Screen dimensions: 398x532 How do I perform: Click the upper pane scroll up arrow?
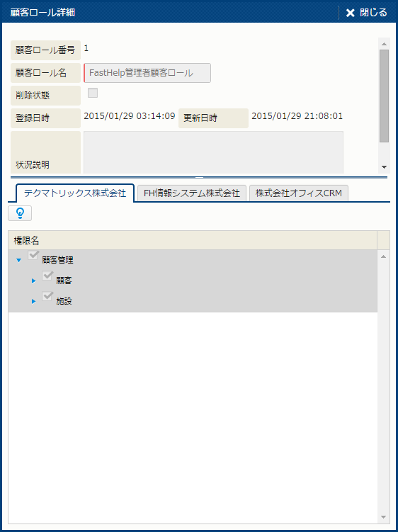pyautogui.click(x=384, y=44)
